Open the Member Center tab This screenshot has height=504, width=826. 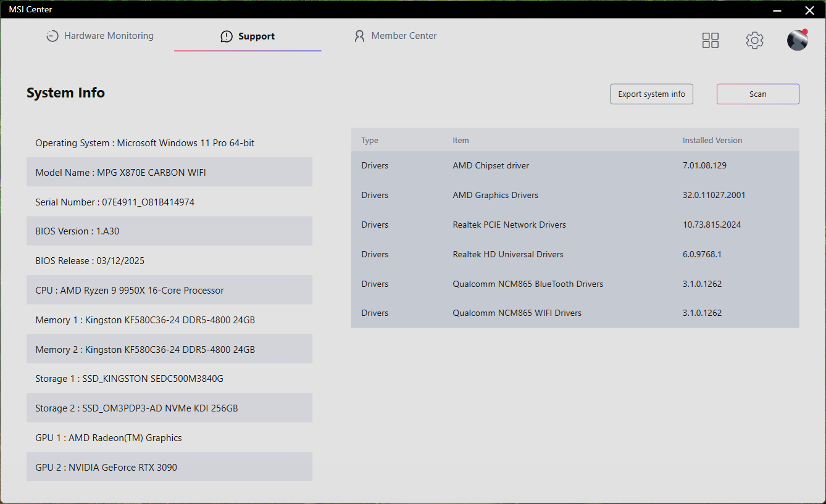[x=404, y=36]
